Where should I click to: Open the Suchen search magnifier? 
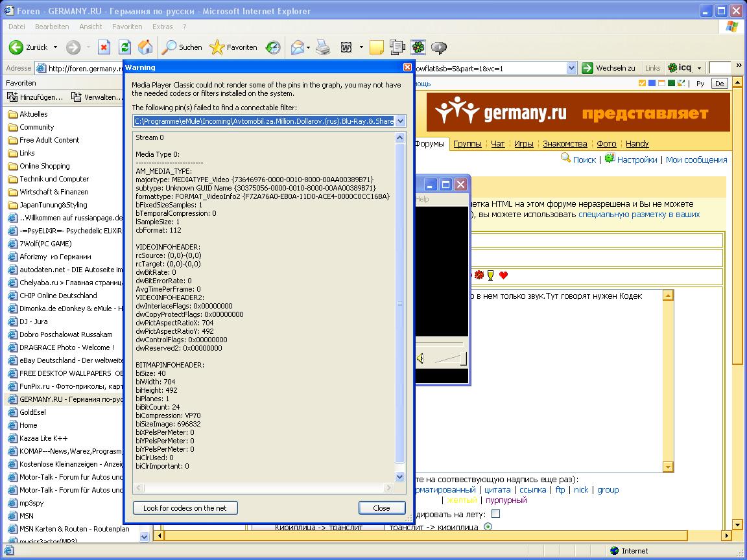(169, 47)
